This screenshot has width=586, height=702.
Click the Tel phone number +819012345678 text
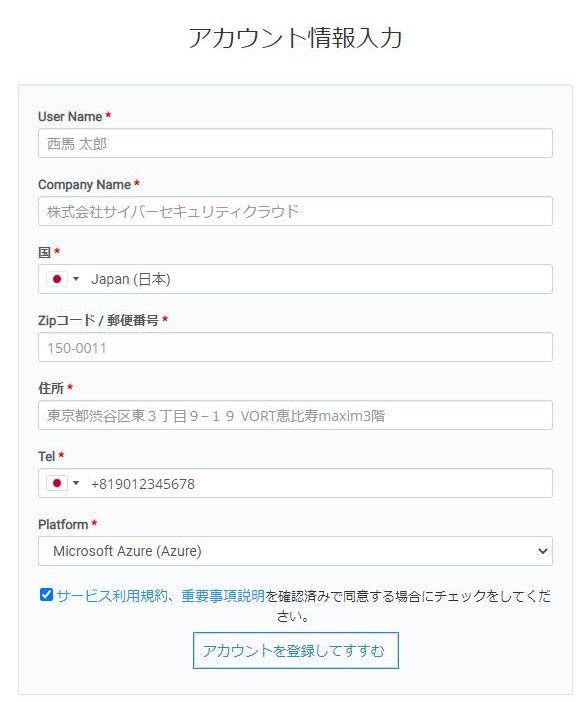143,484
